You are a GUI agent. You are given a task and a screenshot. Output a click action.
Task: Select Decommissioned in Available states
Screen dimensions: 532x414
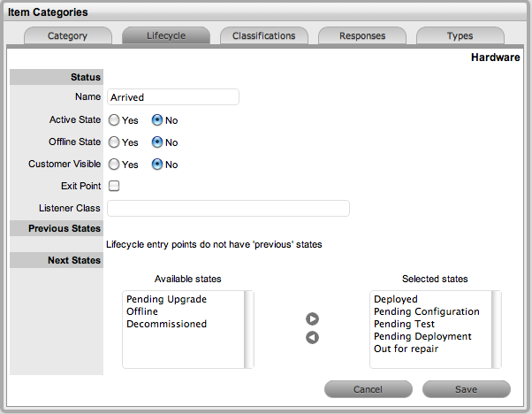click(166, 324)
